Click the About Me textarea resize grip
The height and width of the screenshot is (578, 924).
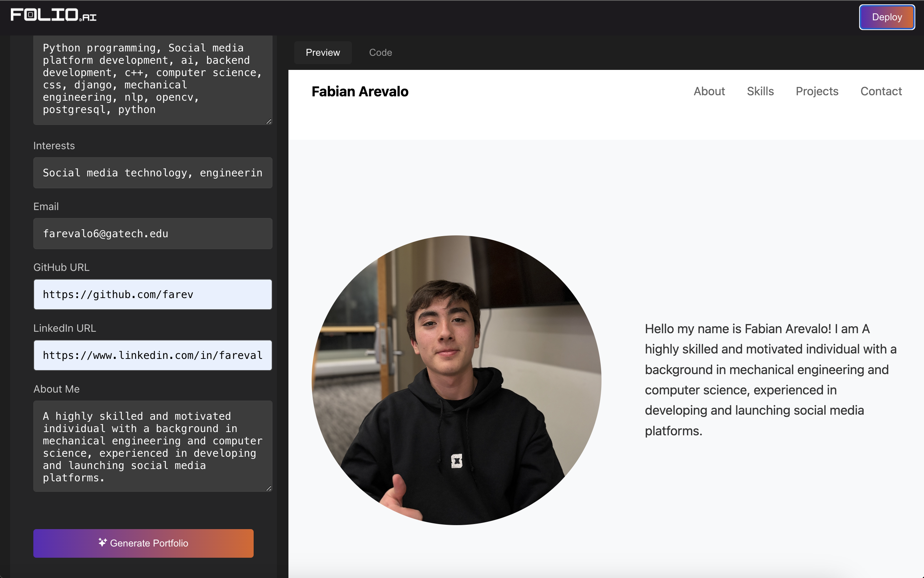269,488
